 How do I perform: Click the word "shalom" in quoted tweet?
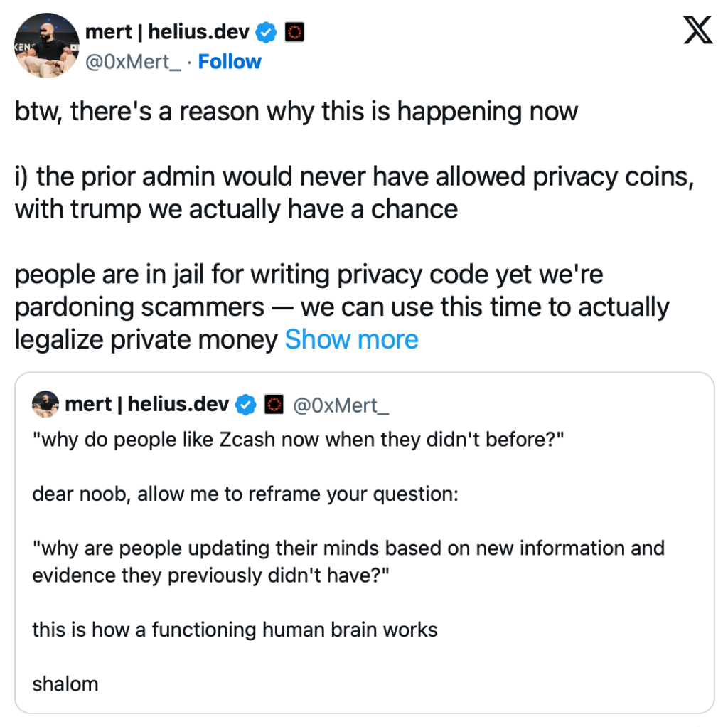click(x=65, y=684)
